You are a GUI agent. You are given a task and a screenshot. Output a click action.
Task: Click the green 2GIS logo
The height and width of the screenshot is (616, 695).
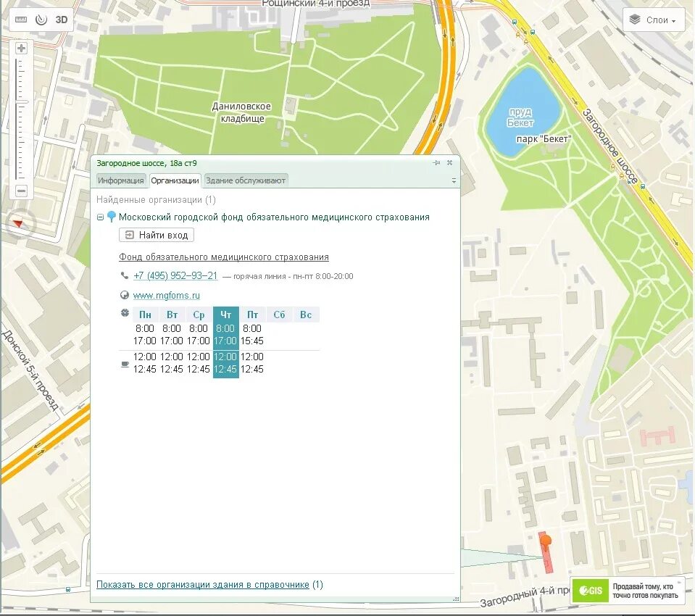(591, 591)
